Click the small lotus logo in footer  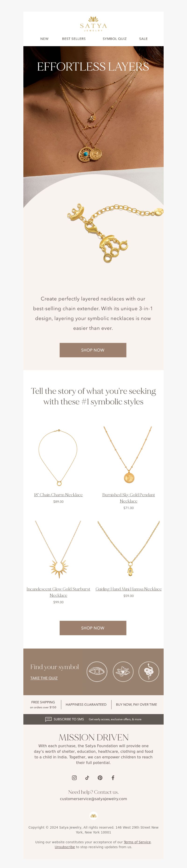93,816
